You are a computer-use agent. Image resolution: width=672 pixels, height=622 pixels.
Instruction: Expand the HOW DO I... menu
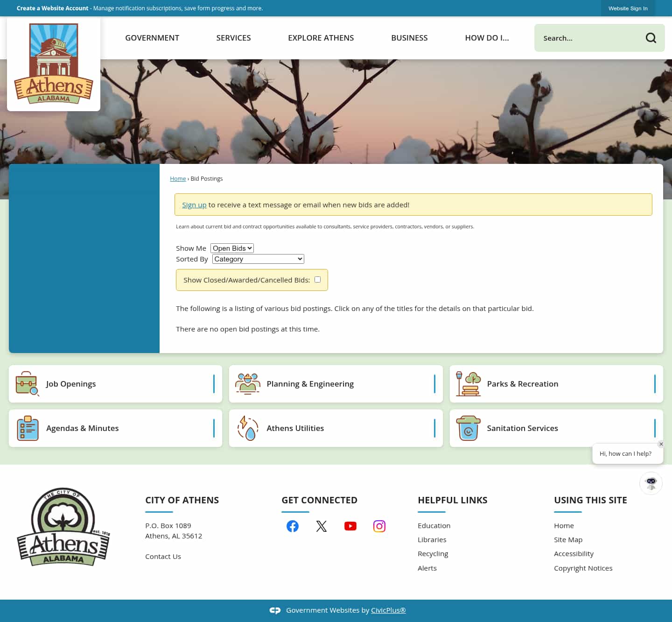(x=487, y=38)
